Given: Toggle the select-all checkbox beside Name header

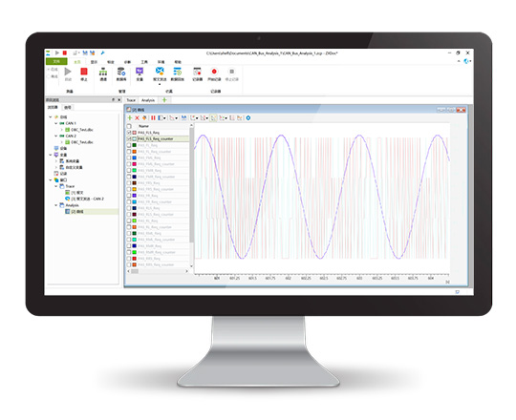Looking at the screenshot, I should tap(129, 126).
